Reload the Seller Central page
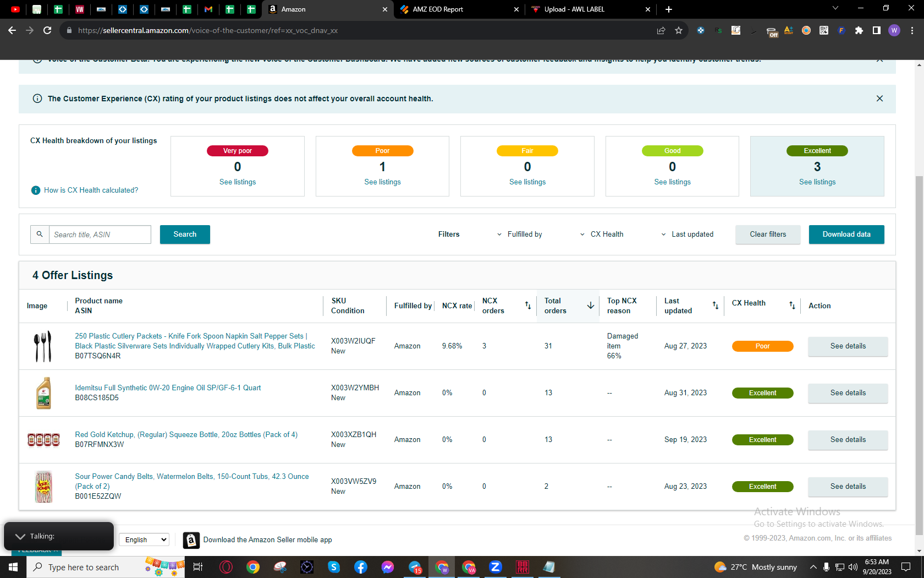 point(47,30)
